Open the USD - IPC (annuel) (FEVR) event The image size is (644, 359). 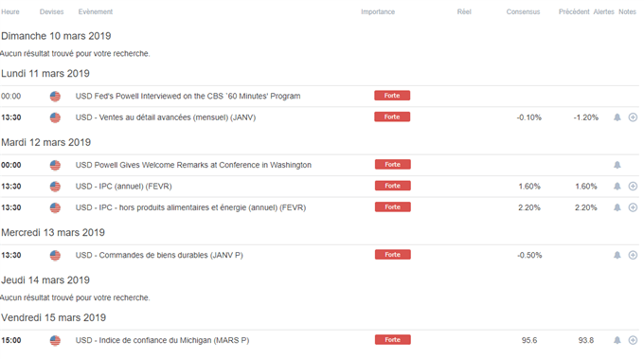coord(124,187)
